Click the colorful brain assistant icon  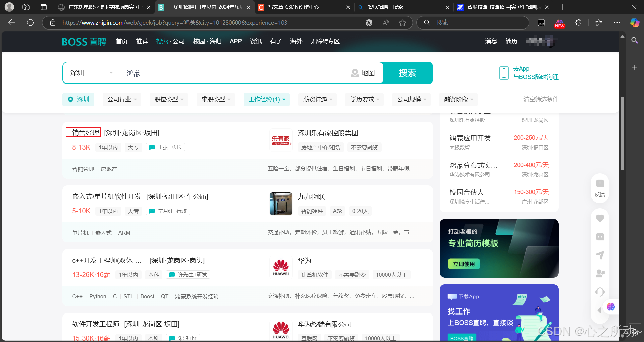pos(610,307)
